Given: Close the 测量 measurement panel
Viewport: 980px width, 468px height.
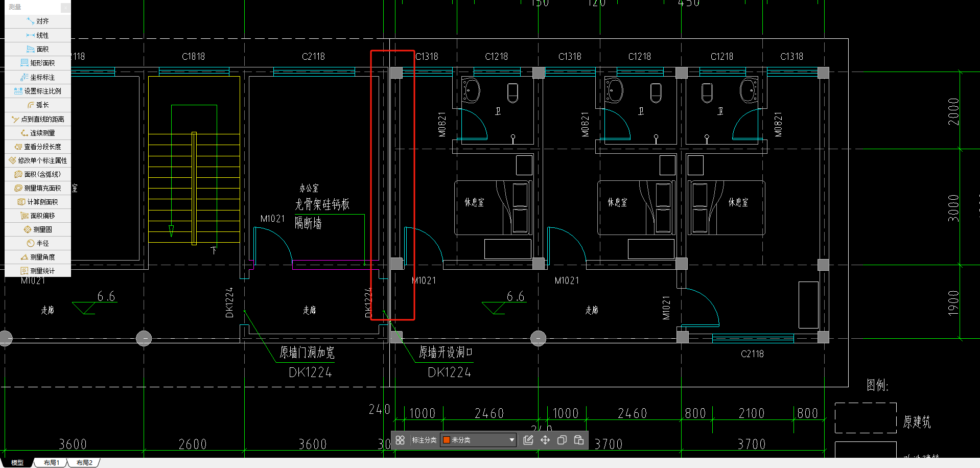Looking at the screenshot, I should tap(65, 7).
